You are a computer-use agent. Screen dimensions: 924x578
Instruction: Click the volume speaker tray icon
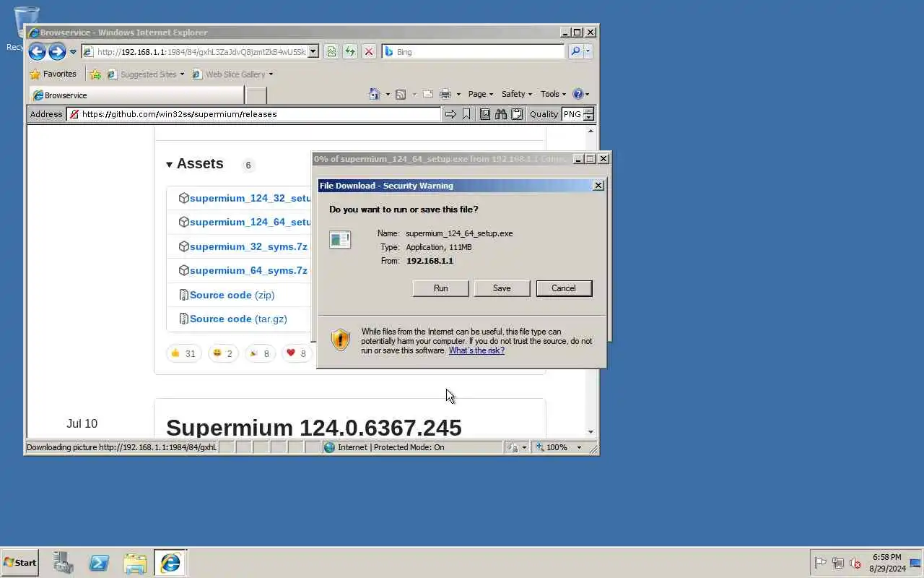point(855,563)
